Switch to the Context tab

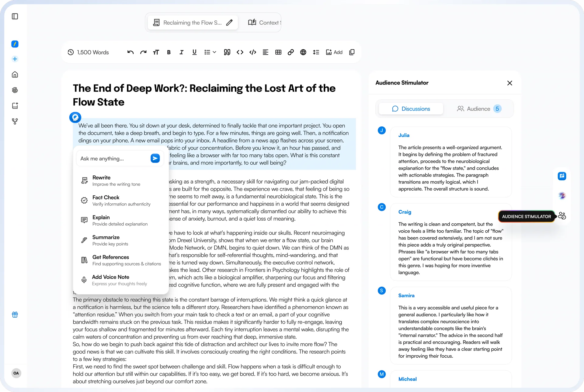[x=265, y=22]
